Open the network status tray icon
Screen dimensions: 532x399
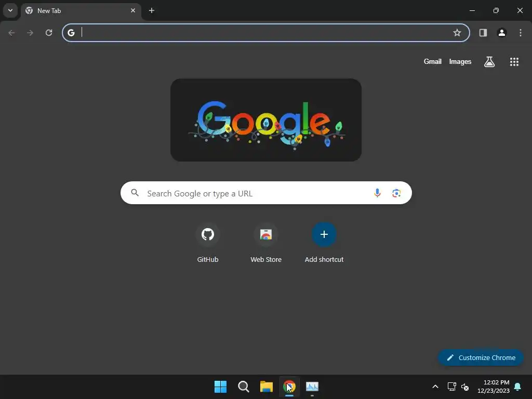tap(451, 387)
